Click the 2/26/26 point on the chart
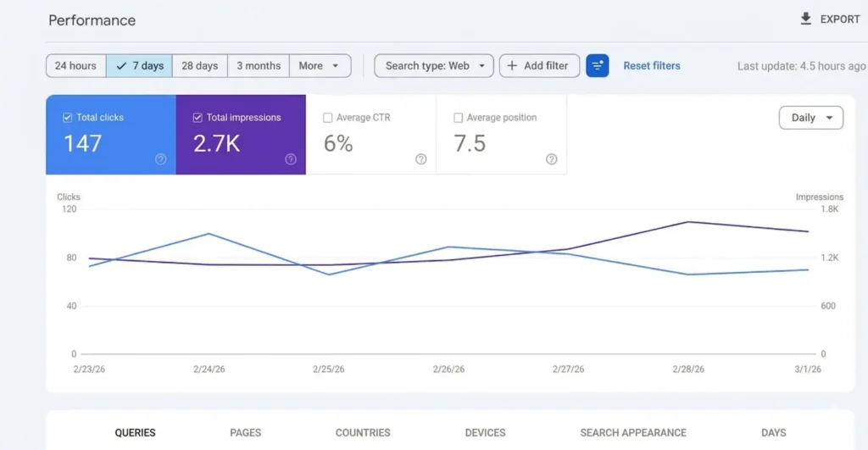 click(448, 247)
